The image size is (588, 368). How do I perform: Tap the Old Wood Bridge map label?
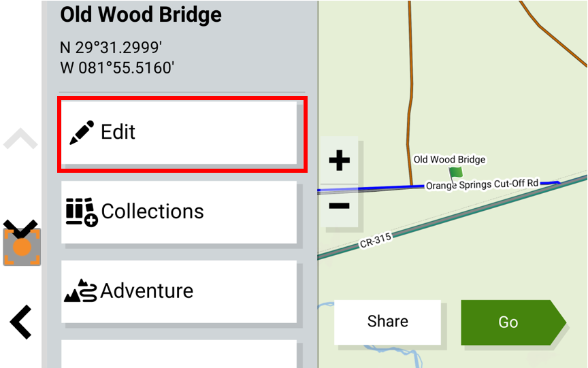click(x=449, y=160)
